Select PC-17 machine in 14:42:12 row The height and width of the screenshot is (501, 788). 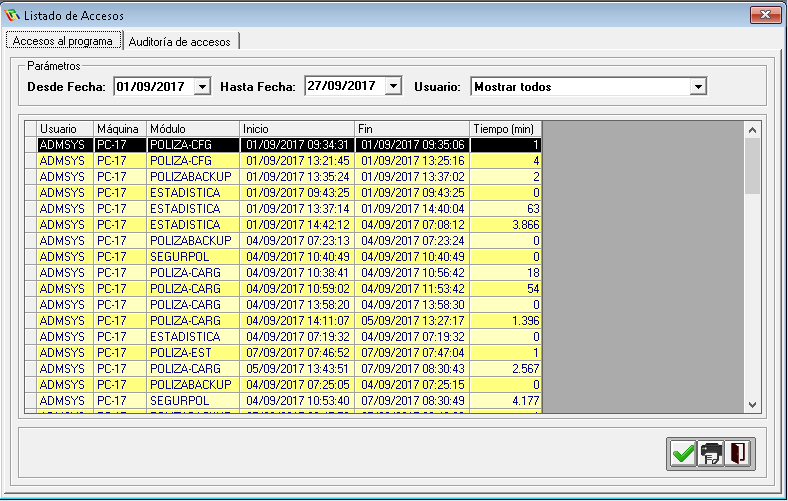(120, 225)
